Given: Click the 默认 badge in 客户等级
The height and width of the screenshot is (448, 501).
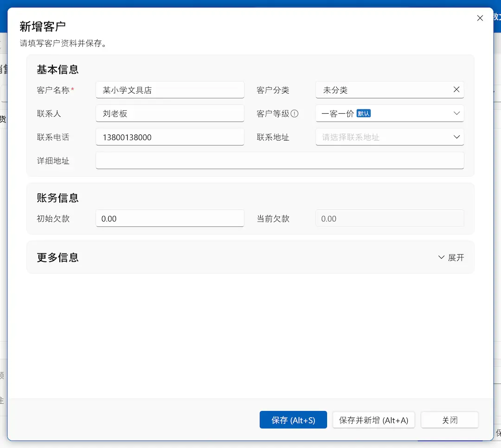Looking at the screenshot, I should 363,114.
